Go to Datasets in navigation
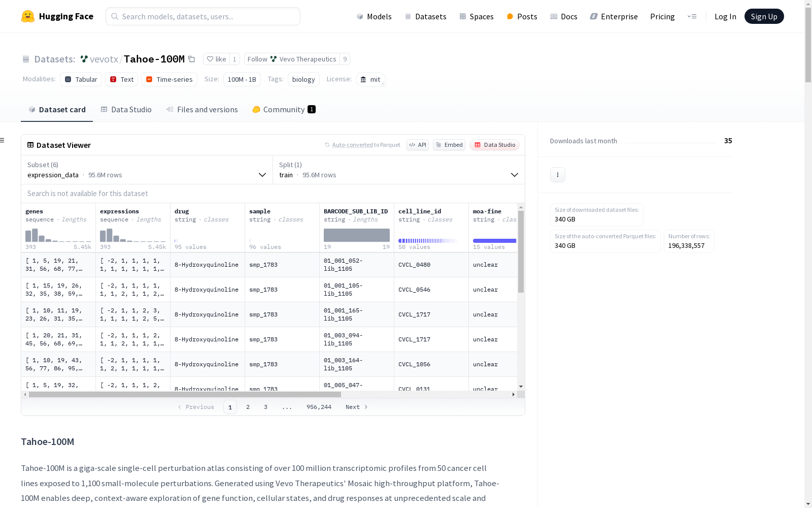Image resolution: width=812 pixels, height=508 pixels. [x=425, y=16]
